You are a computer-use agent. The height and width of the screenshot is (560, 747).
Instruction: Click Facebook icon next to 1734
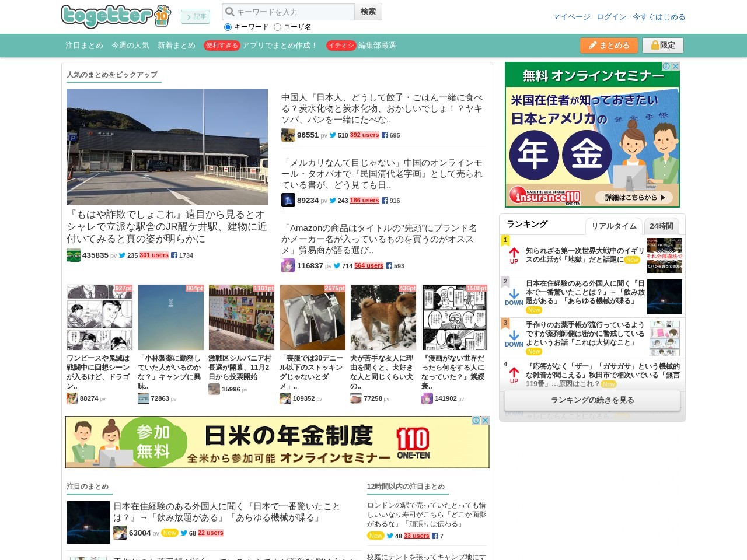point(174,256)
